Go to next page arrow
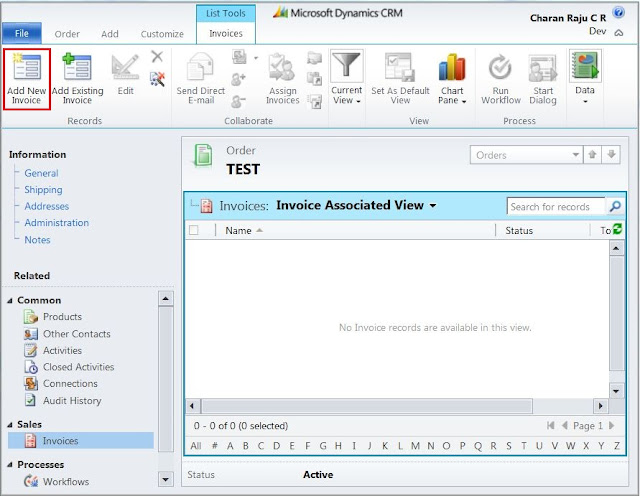Image resolution: width=640 pixels, height=496 pixels. coord(612,425)
